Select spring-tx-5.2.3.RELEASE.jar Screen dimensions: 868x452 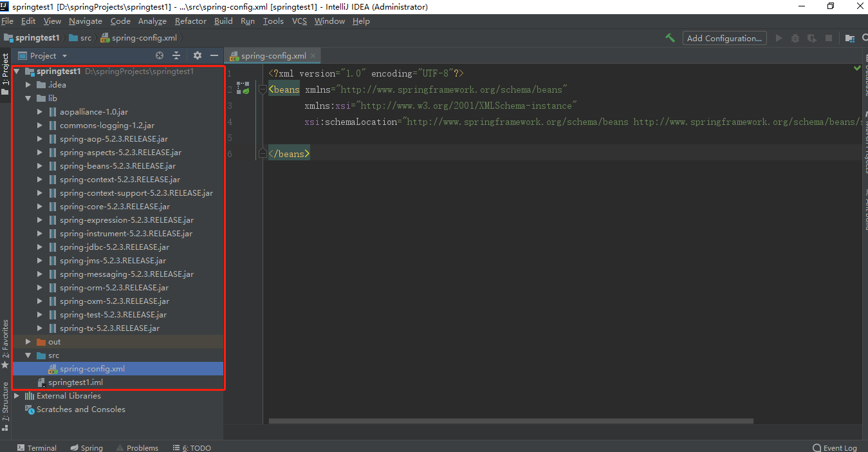[x=109, y=328]
